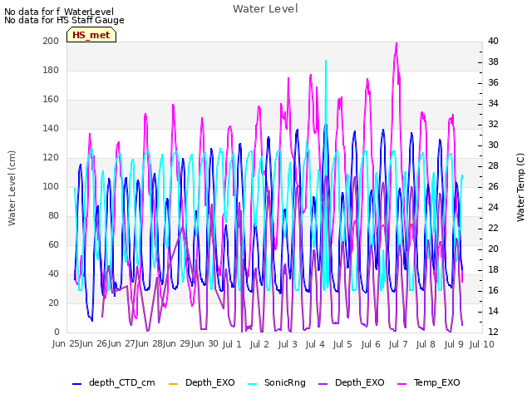Click the 0 left axis tick label

pyautogui.click(x=57, y=332)
